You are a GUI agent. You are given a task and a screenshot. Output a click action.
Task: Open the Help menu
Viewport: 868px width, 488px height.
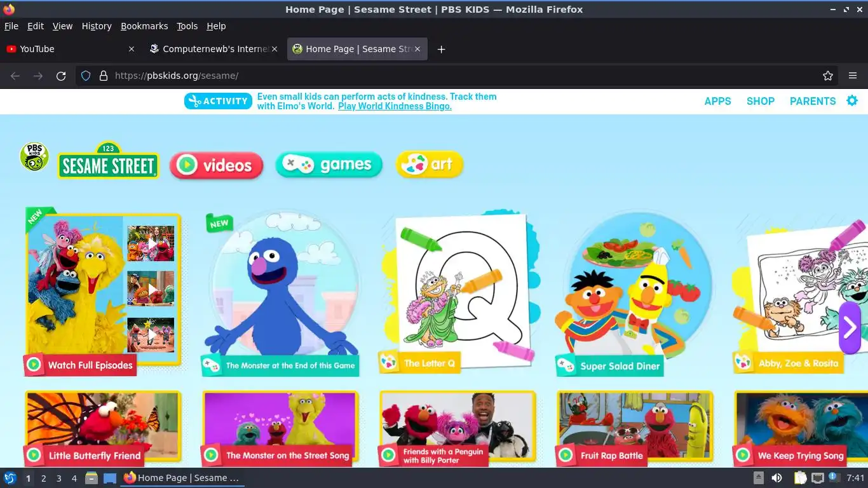coord(216,26)
